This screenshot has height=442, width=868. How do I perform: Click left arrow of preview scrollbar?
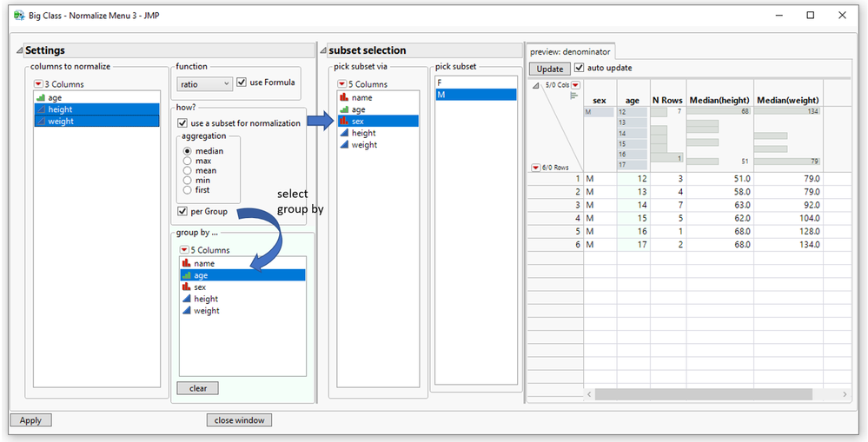(589, 394)
